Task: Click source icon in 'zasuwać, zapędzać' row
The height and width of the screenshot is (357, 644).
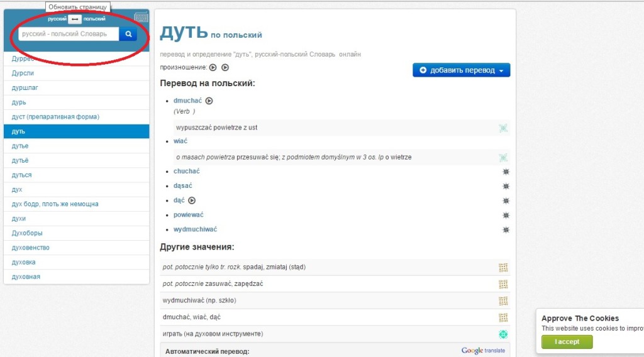Action: (x=503, y=284)
